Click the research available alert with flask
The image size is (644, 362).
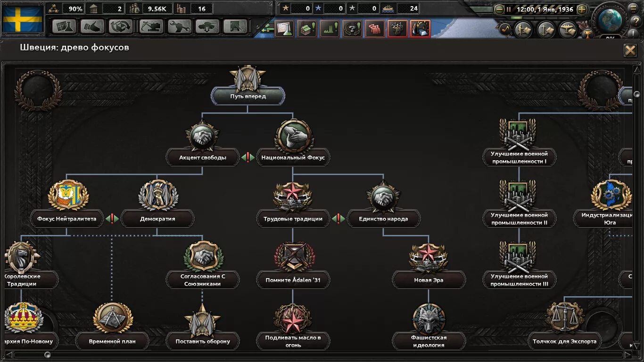click(284, 29)
